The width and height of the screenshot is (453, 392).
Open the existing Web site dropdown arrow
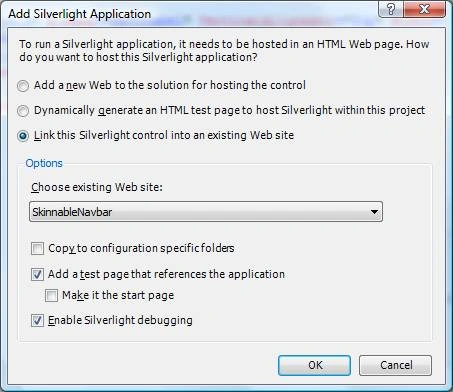(374, 212)
